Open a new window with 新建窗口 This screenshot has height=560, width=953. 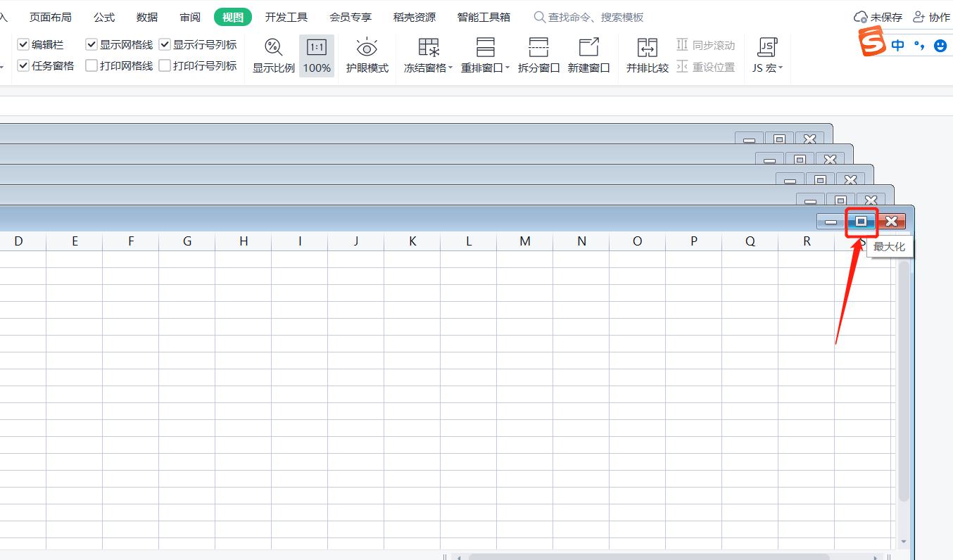pyautogui.click(x=588, y=48)
